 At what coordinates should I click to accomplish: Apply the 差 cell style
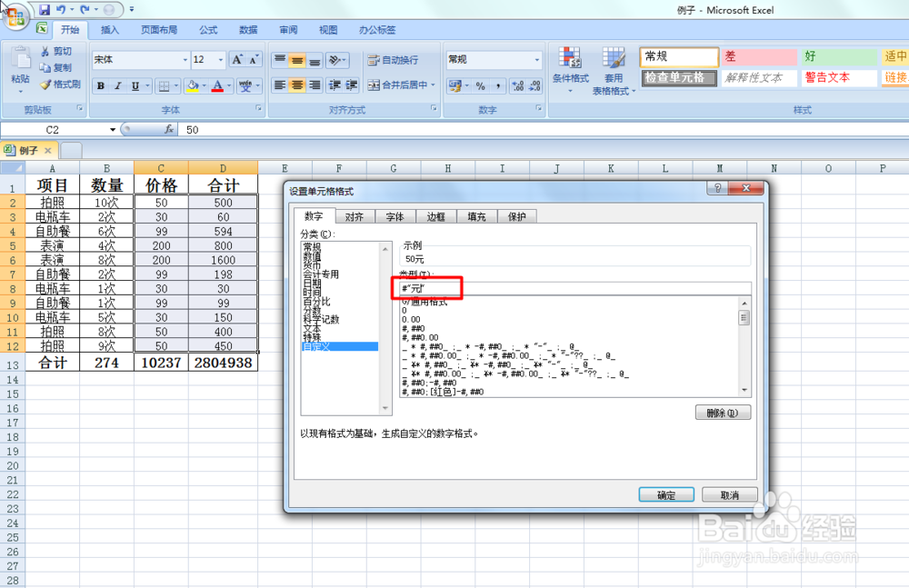point(759,56)
